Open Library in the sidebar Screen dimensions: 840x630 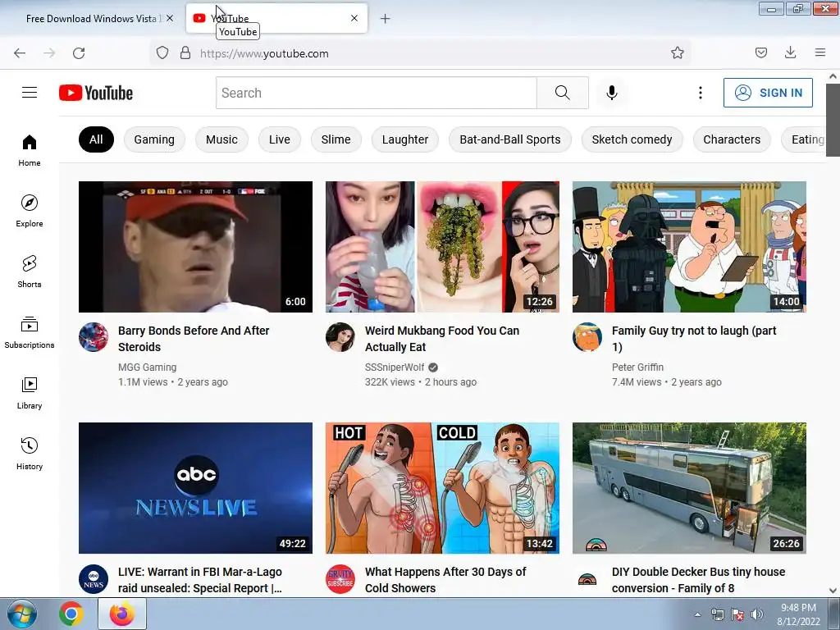pyautogui.click(x=30, y=393)
